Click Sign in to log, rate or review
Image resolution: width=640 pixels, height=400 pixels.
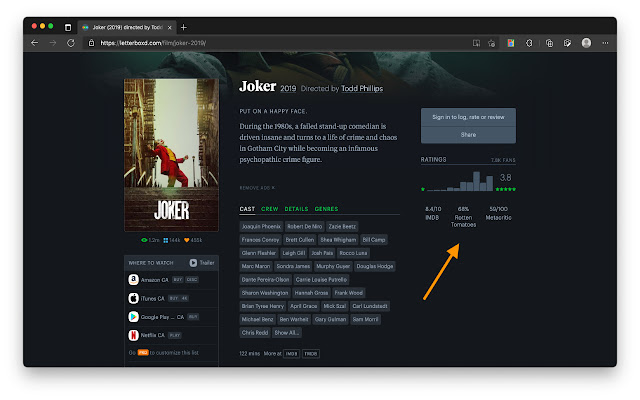(x=468, y=117)
